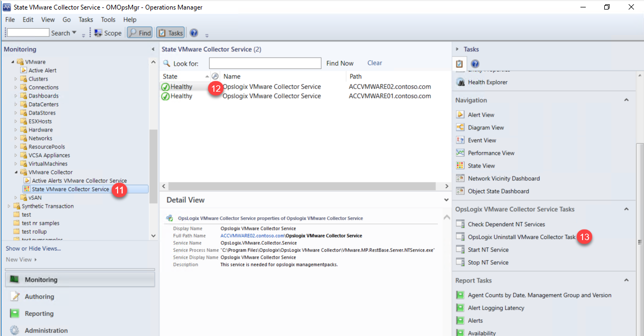Expand the Dashboards folder

[x=16, y=96]
